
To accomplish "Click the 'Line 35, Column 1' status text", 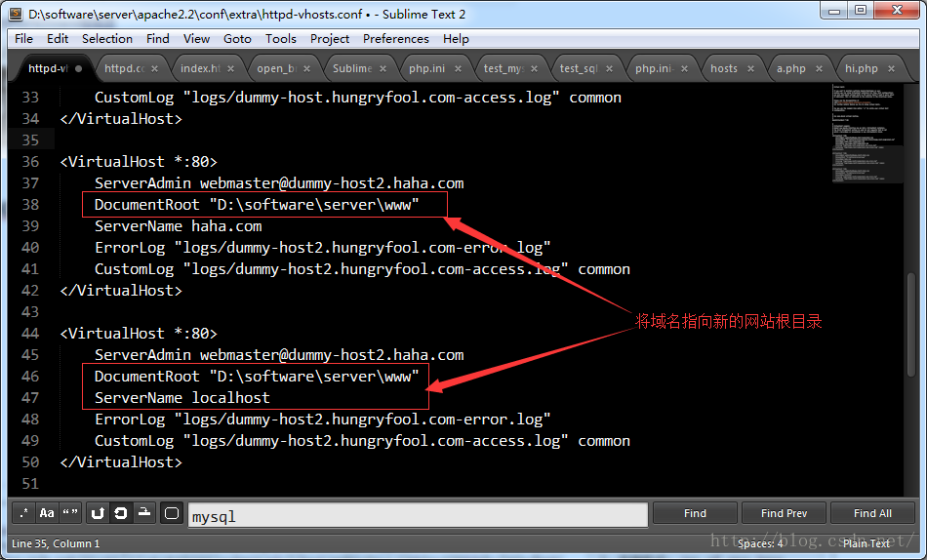I will click(x=56, y=543).
